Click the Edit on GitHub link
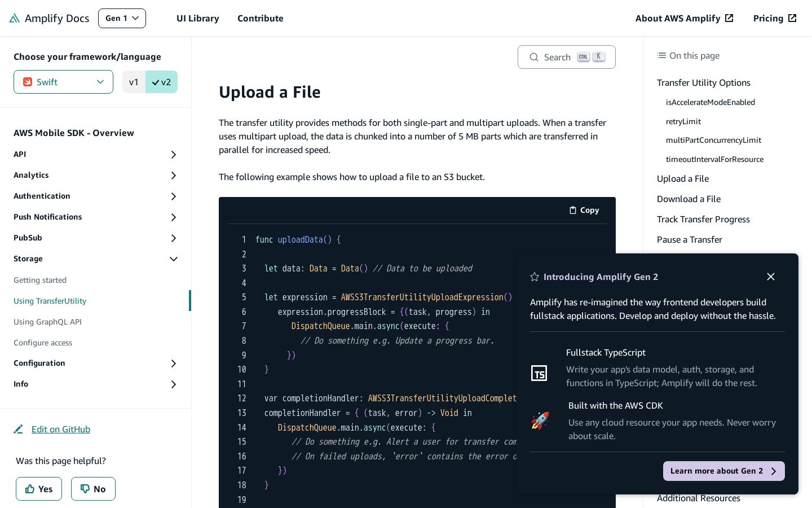The image size is (812, 508). (x=61, y=429)
